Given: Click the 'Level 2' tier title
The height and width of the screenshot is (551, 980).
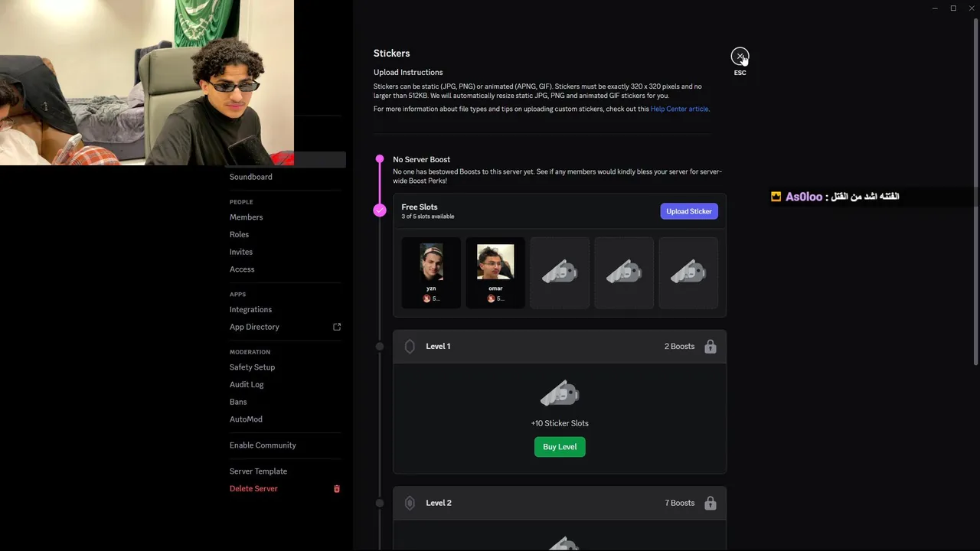Looking at the screenshot, I should pyautogui.click(x=439, y=503).
